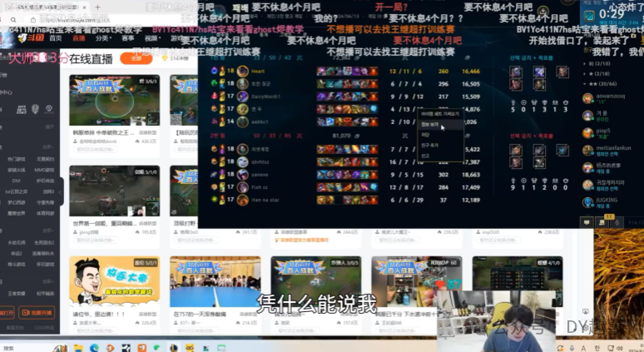Open the shield badge icon in Douyu sidebar
This screenshot has height=352, width=644.
tap(35, 109)
